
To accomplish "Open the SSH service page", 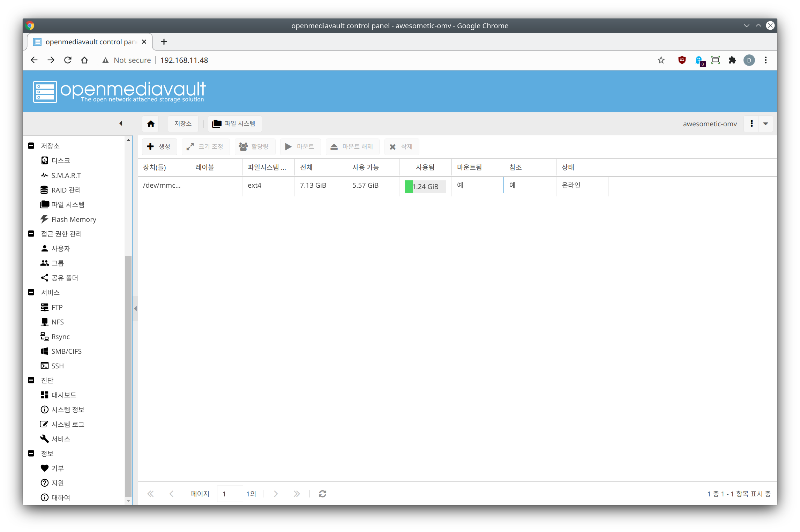I will point(57,366).
